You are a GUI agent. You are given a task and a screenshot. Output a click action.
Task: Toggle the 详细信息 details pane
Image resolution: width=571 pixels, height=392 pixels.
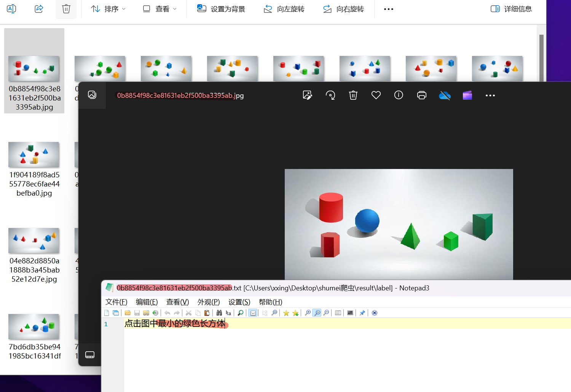[511, 9]
